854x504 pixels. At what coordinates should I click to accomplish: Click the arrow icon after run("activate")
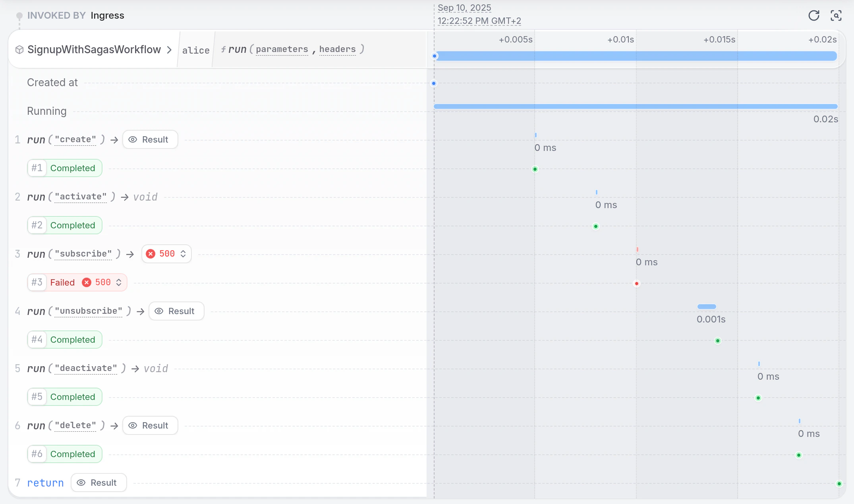[125, 197]
